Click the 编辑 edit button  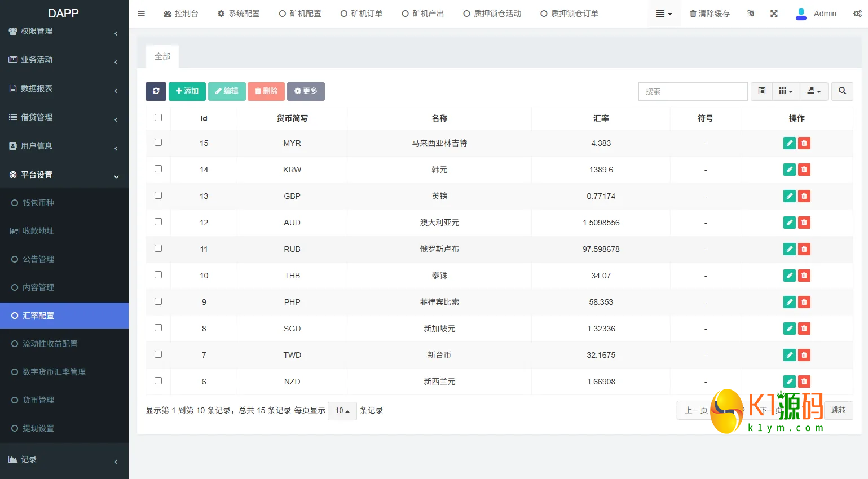(x=227, y=91)
